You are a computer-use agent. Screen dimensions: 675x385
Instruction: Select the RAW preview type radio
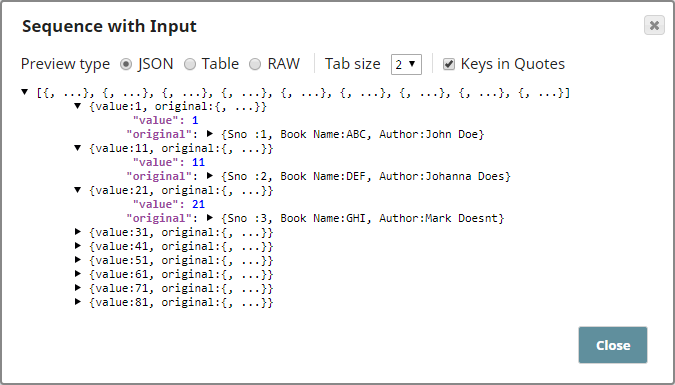(255, 64)
